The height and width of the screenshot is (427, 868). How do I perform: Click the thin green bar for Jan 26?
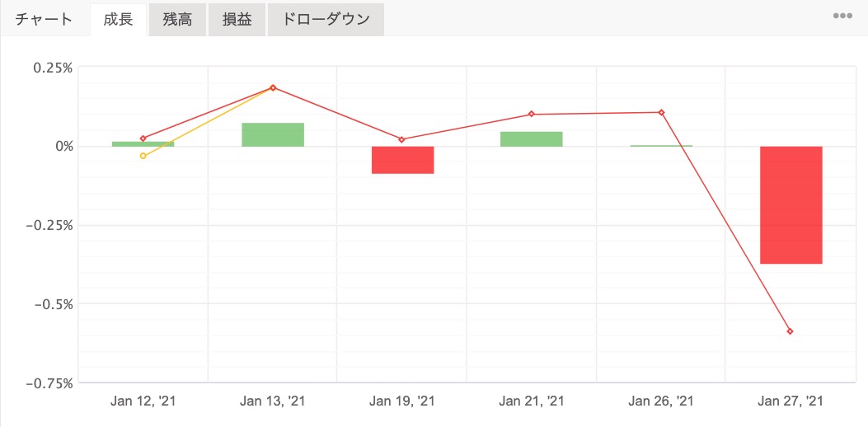click(661, 146)
